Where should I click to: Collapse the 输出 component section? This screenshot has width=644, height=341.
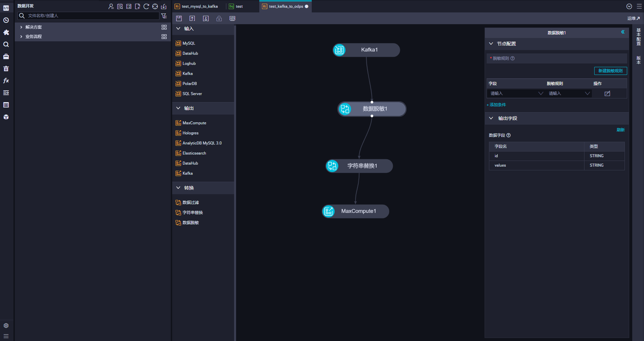point(178,108)
